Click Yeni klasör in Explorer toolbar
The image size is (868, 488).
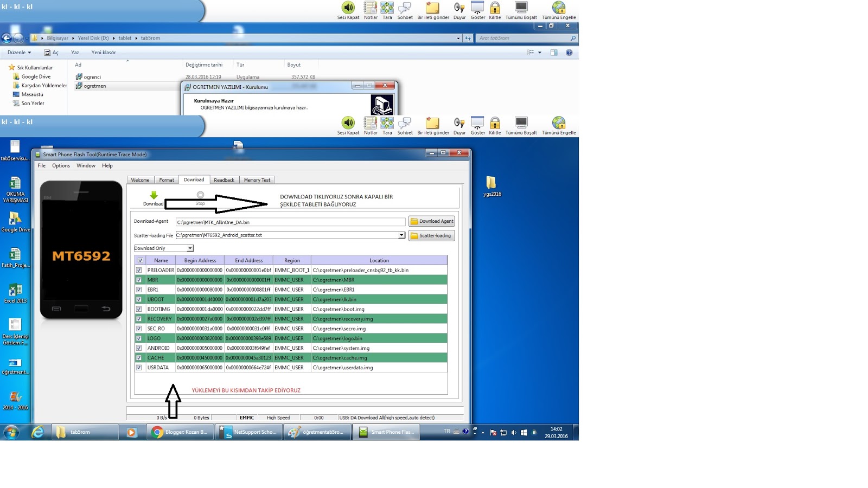104,53
